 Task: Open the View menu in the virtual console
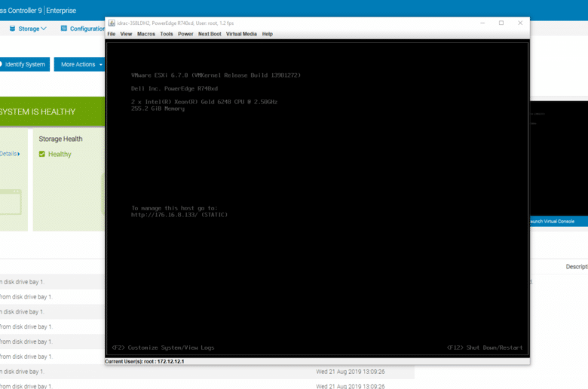[x=126, y=34]
